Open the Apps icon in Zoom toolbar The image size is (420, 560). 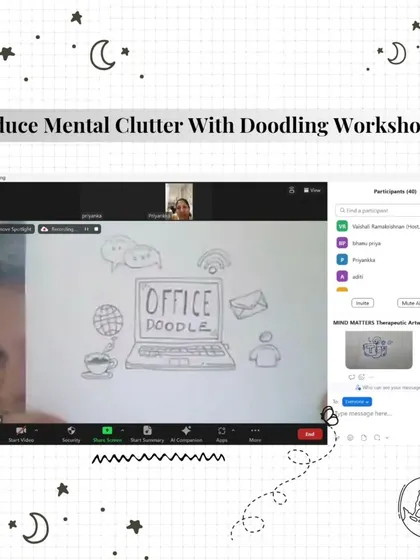[x=221, y=431]
